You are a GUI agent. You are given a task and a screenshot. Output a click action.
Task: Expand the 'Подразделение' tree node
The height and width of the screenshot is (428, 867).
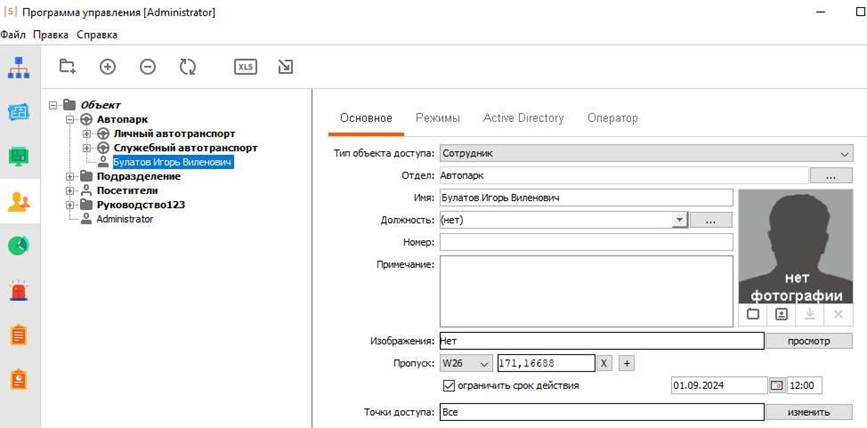coord(71,176)
